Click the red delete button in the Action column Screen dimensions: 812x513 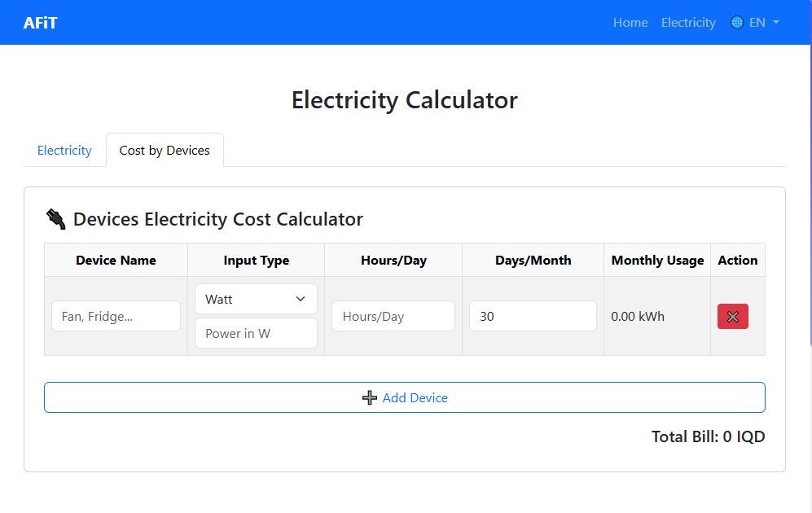732,316
